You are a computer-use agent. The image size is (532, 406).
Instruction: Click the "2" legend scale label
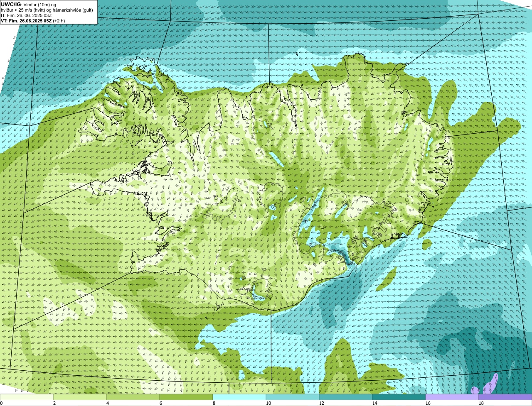54,403
